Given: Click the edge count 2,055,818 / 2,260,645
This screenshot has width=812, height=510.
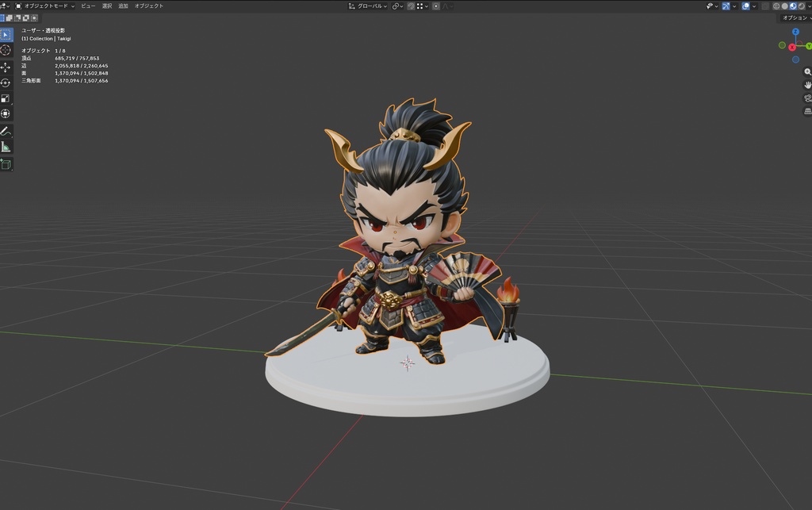Looking at the screenshot, I should click(x=82, y=66).
